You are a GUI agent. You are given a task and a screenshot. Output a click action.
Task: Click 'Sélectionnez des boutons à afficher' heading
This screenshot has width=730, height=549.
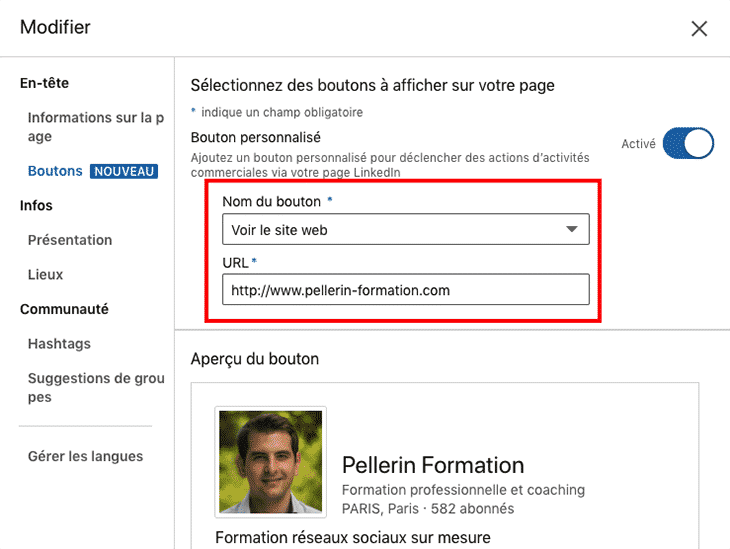(x=372, y=86)
